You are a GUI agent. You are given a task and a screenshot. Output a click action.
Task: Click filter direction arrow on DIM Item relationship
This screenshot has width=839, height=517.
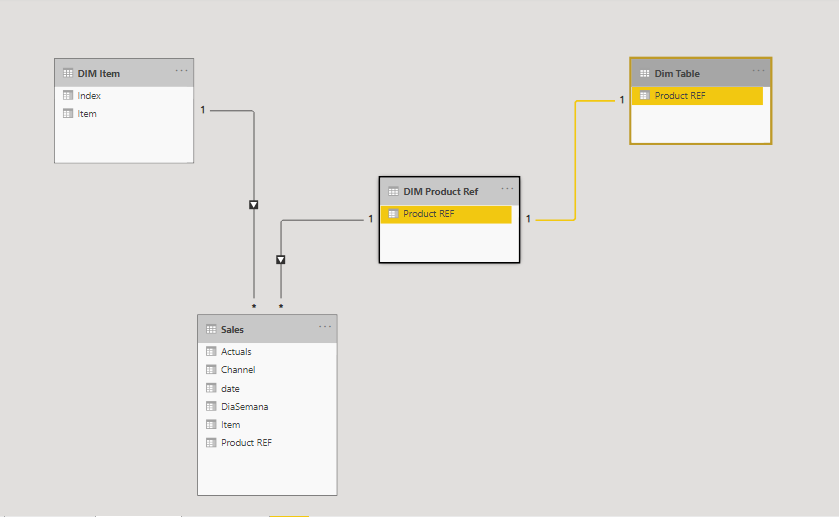254,205
